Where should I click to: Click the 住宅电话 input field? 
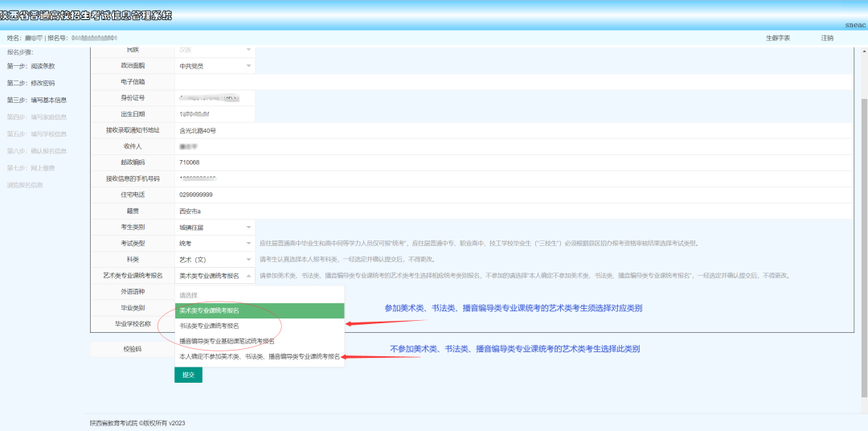pos(512,195)
